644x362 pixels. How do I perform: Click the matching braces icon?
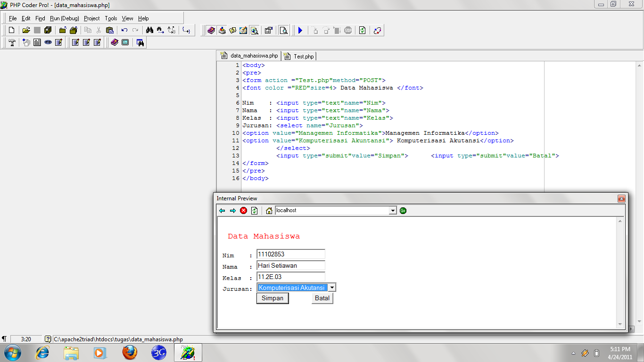pos(186,30)
